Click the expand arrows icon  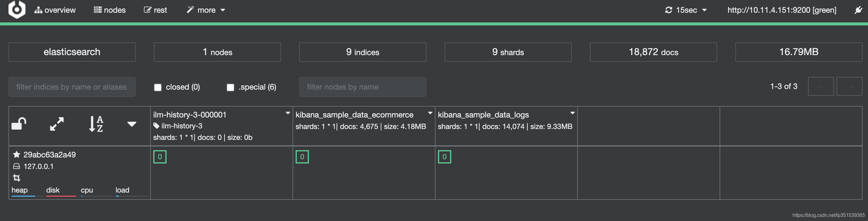pos(57,124)
